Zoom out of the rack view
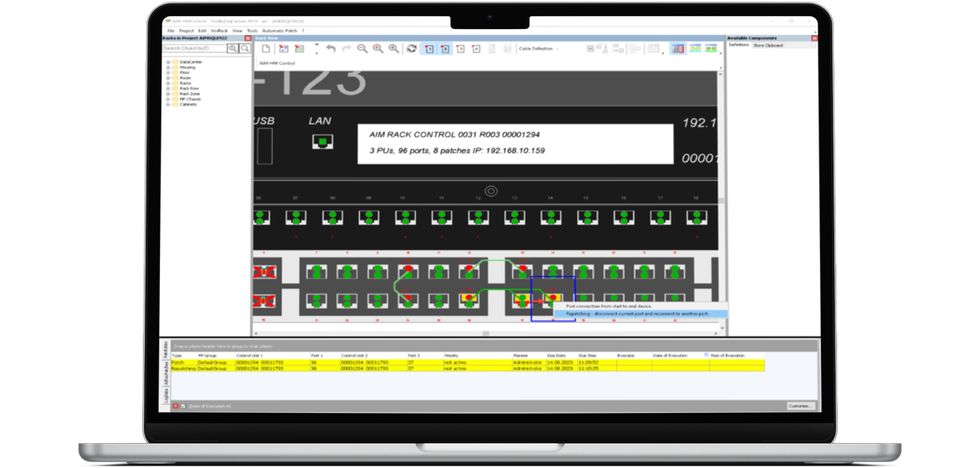The image size is (980, 468). click(x=362, y=49)
